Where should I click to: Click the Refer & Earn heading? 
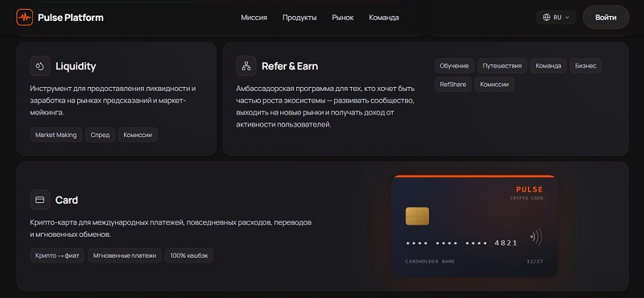click(x=290, y=66)
